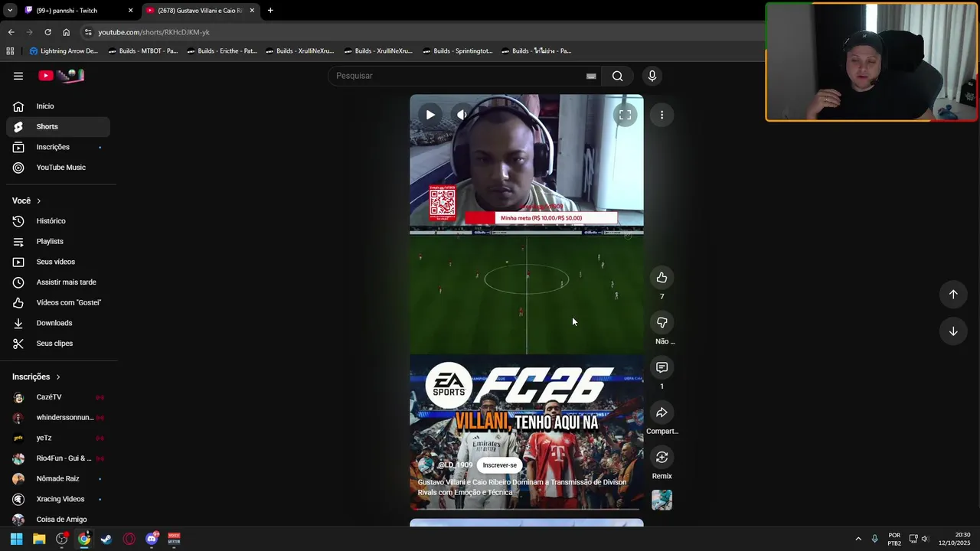Viewport: 980px width, 551px height.
Task: Click the Pesquisar search field
Action: [x=456, y=76]
